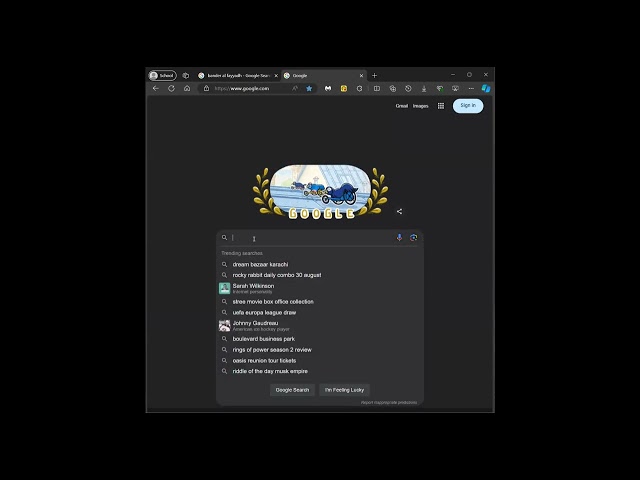View site info via the padlock icon
Screen dimensions: 640x480
pyautogui.click(x=207, y=89)
